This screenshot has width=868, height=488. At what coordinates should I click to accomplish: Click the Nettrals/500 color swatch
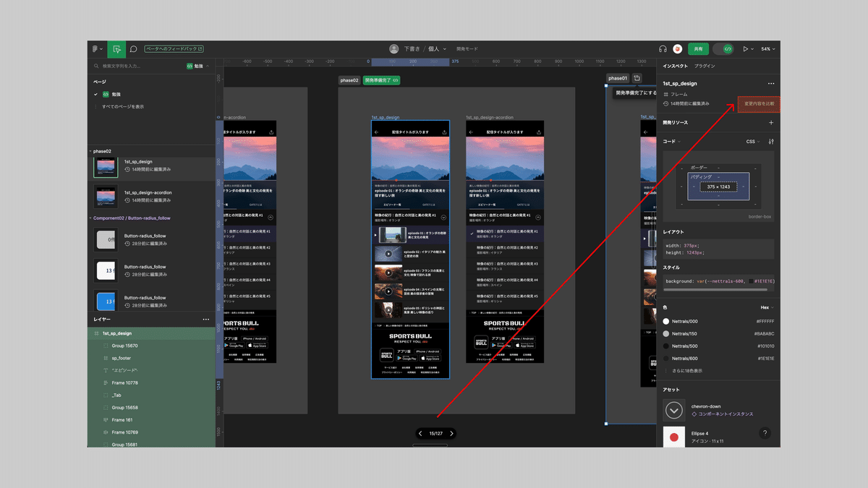(666, 346)
